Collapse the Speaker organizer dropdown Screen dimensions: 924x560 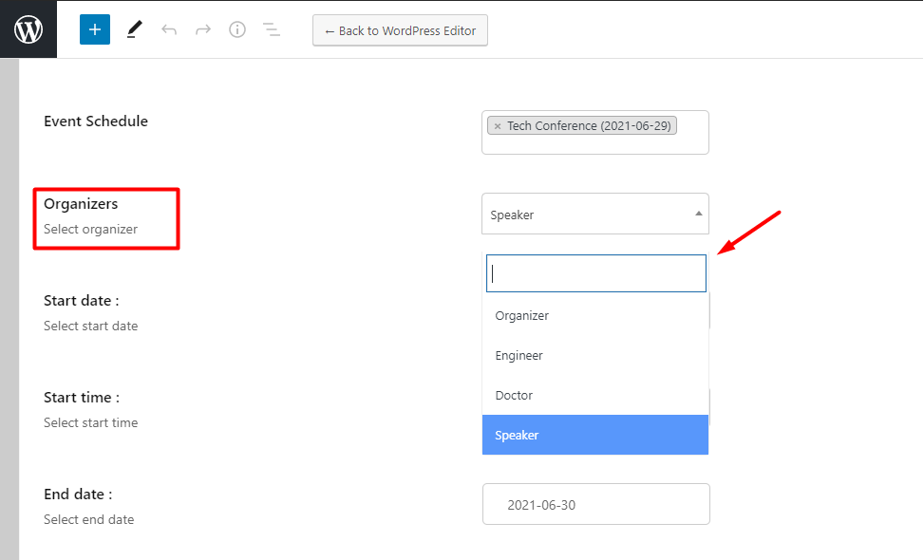tap(595, 214)
